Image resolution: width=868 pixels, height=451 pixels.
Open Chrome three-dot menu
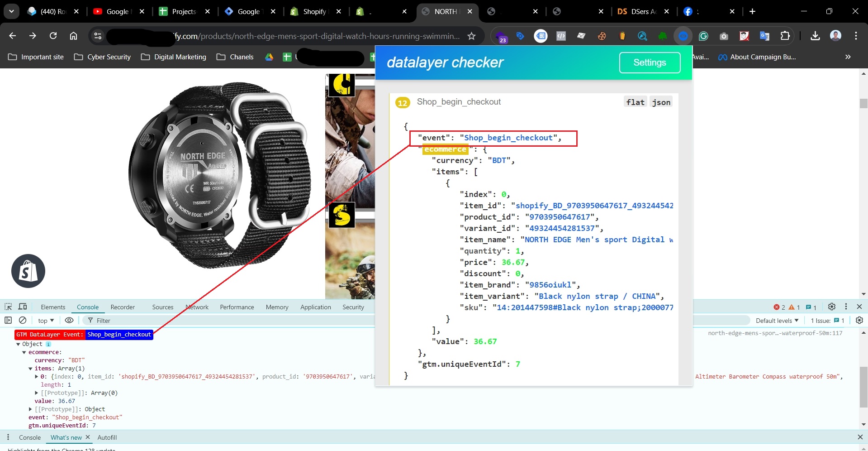pos(856,36)
